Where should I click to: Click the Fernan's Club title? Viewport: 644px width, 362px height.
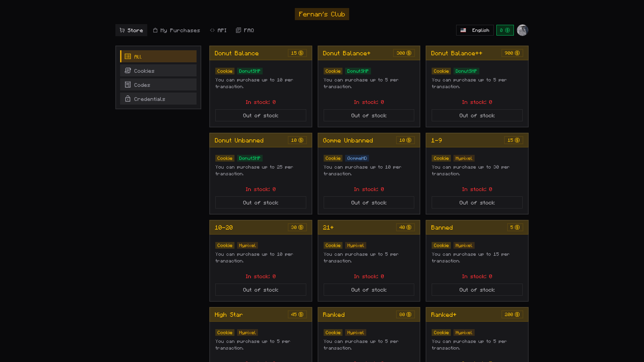(322, 14)
